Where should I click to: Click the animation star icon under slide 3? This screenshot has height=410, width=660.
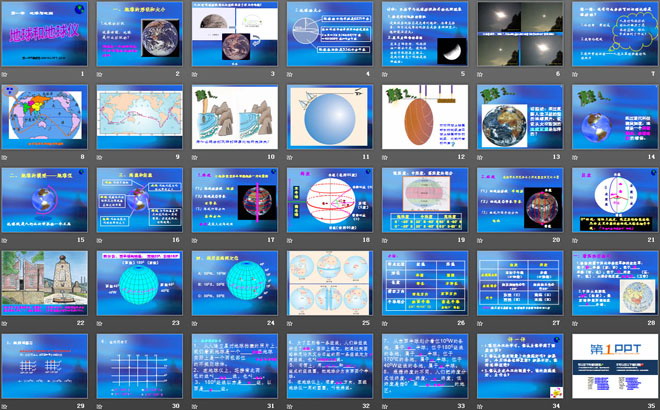click(x=195, y=75)
